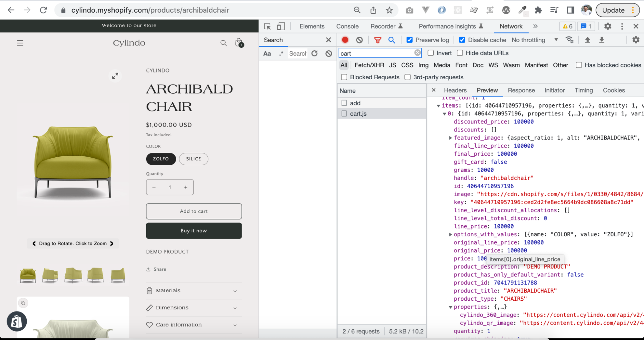Bookmark this page with the star icon
Screen dimensions: 644x340
pyautogui.click(x=389, y=10)
